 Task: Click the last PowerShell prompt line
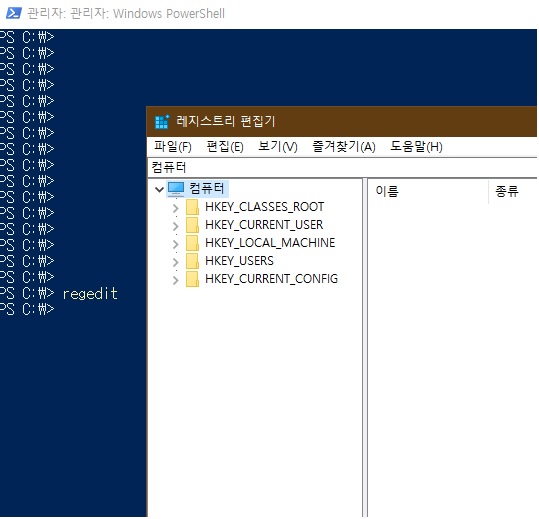pos(27,310)
